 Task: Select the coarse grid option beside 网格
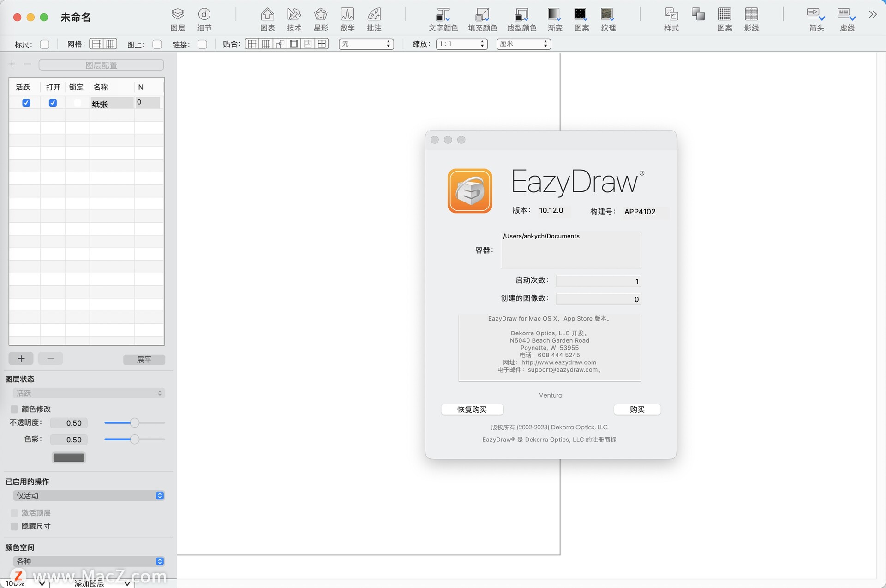(96, 44)
